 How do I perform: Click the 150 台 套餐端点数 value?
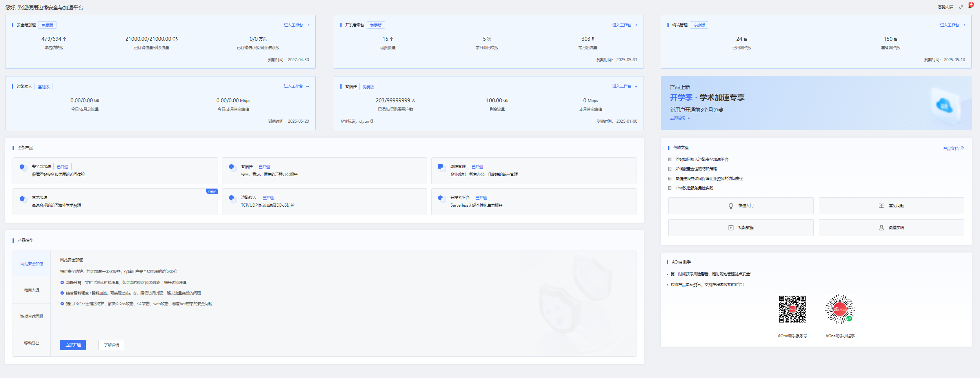tap(891, 39)
